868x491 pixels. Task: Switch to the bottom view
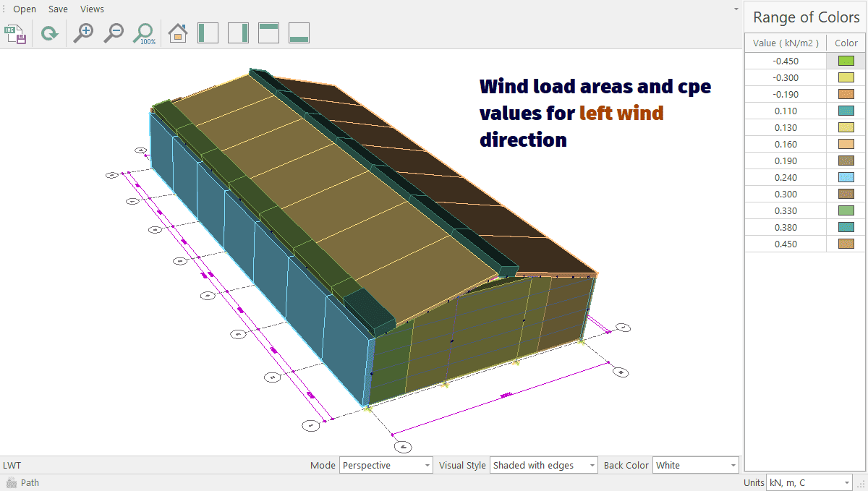pyautogui.click(x=299, y=33)
